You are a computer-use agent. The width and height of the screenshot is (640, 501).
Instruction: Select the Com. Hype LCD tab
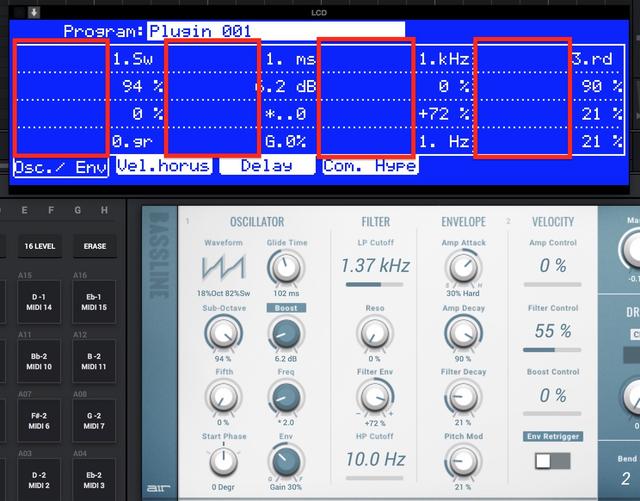[x=370, y=166]
